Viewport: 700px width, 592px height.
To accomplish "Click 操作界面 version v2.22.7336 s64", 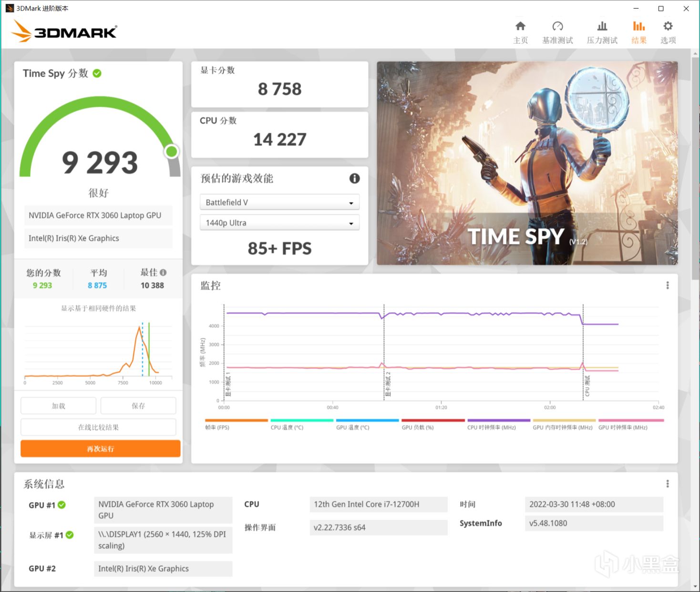I will click(x=379, y=528).
